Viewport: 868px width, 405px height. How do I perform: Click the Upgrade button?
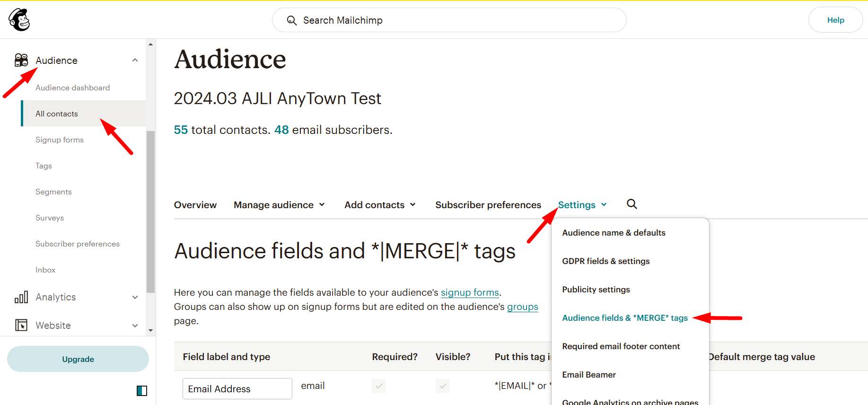pyautogui.click(x=78, y=359)
